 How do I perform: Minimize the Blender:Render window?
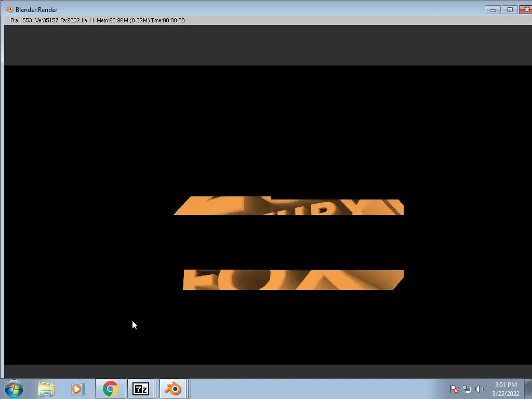[x=493, y=9]
